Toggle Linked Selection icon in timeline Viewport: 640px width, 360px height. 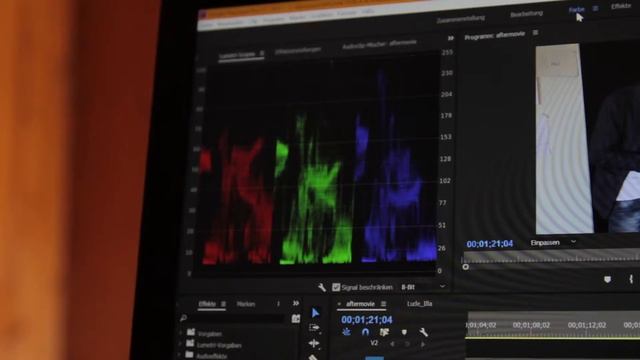tap(384, 332)
